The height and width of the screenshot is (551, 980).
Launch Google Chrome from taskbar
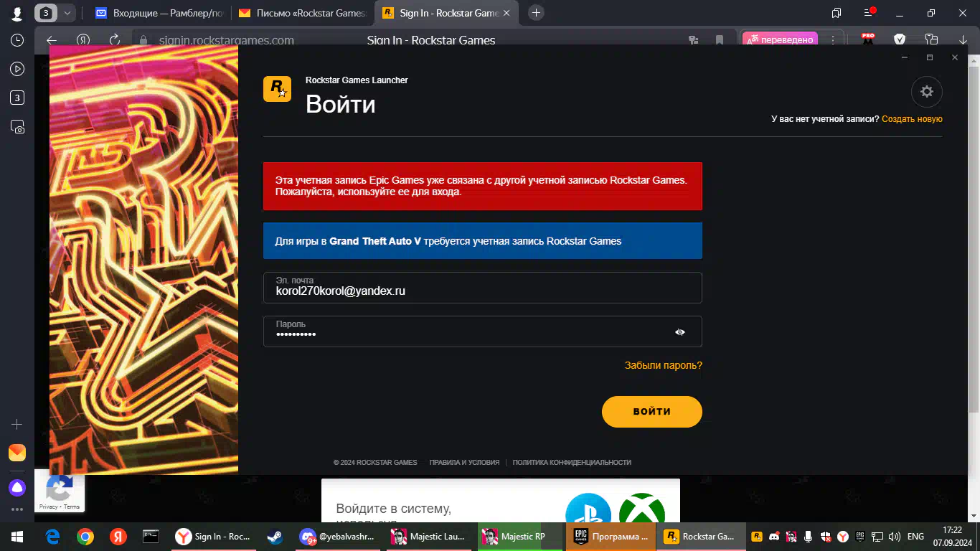[x=85, y=537]
